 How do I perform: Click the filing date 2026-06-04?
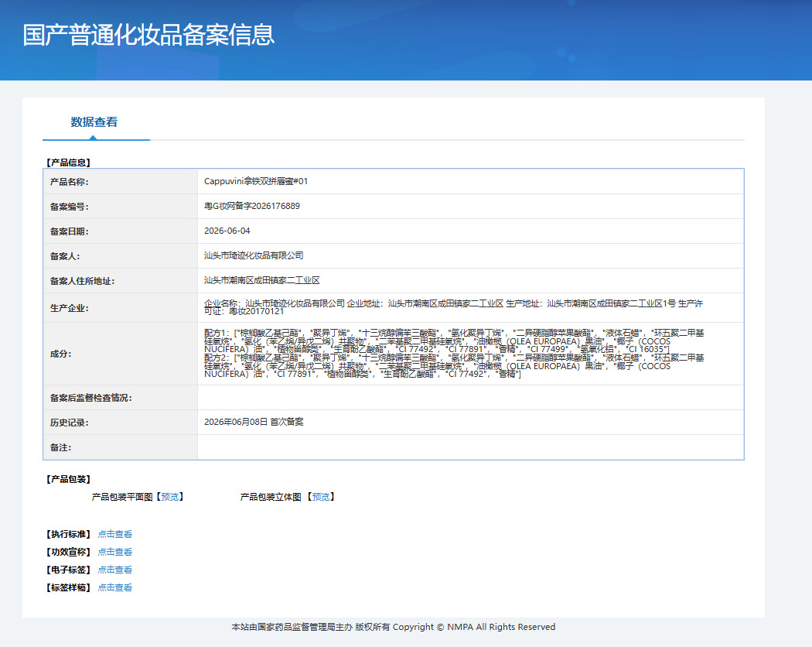(x=227, y=231)
